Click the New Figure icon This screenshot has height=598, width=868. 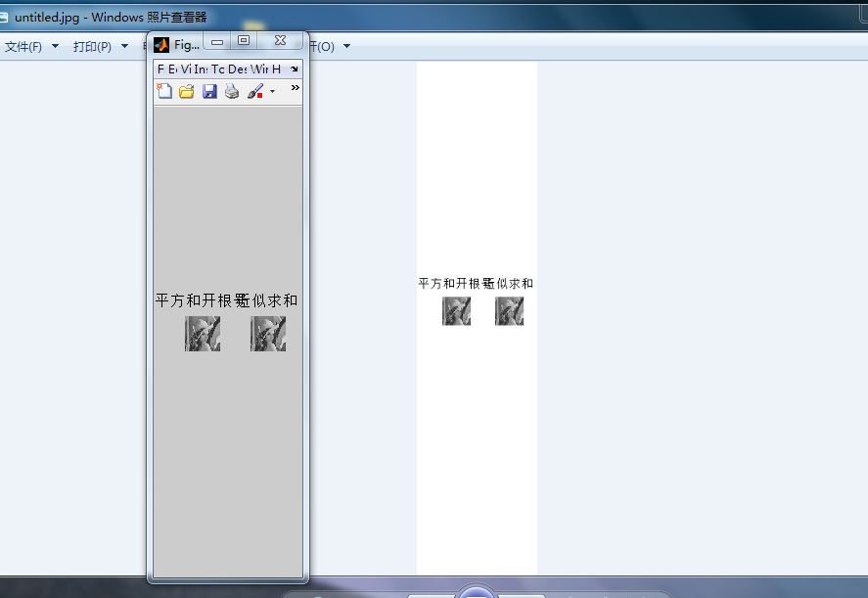164,91
